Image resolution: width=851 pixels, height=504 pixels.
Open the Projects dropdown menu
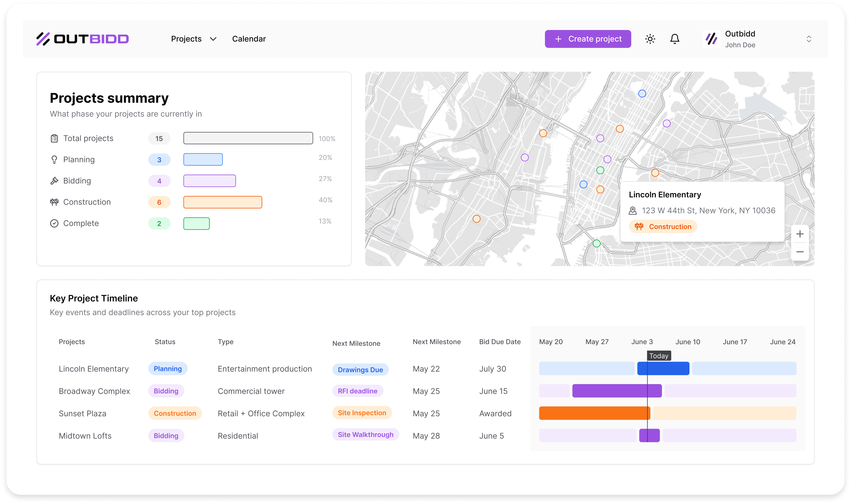[x=194, y=39]
